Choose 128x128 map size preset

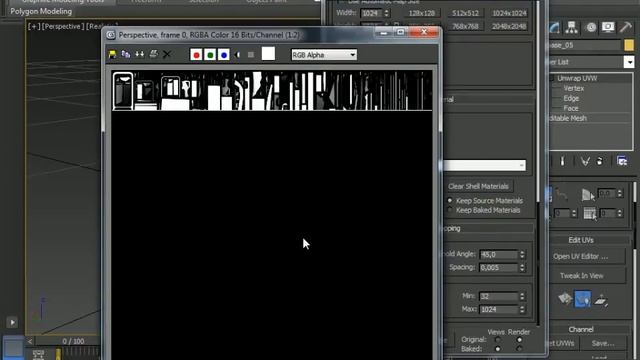(422, 13)
